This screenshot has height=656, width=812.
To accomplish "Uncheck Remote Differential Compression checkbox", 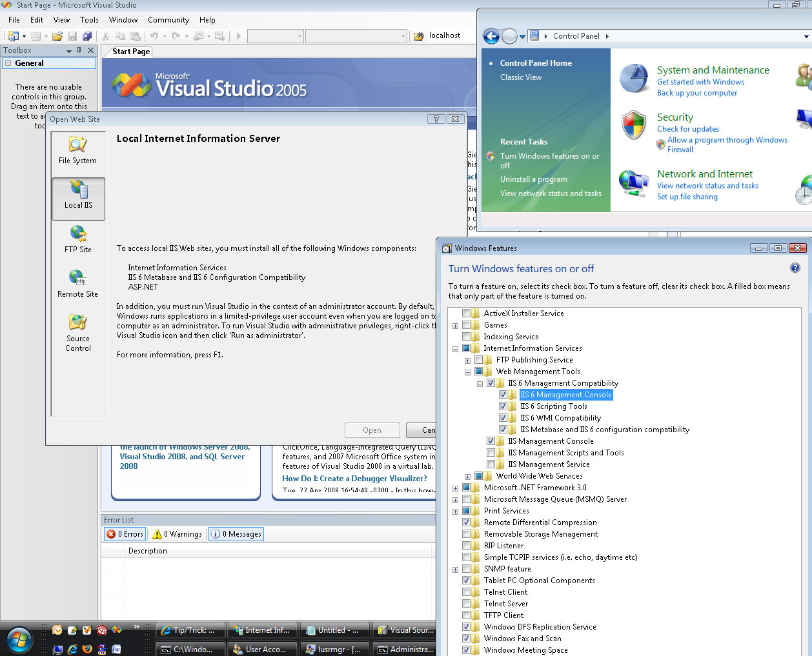I will (467, 522).
